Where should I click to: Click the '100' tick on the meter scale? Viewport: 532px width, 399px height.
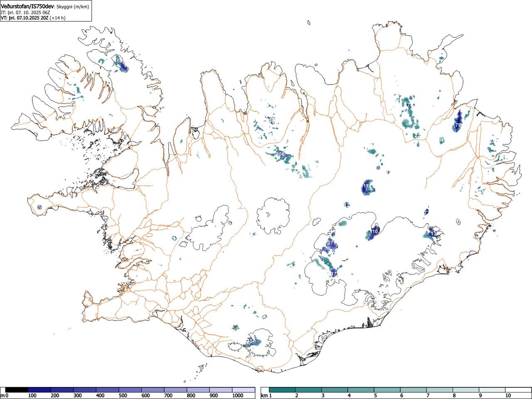tap(32, 396)
